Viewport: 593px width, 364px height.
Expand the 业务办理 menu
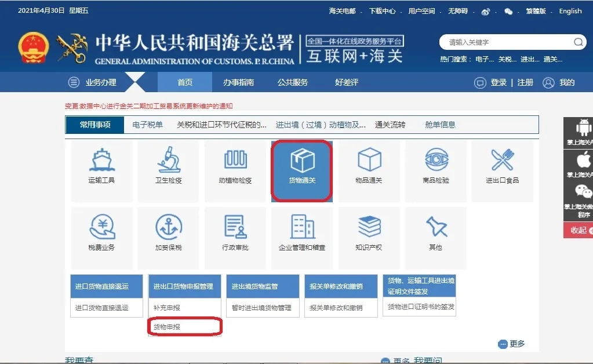point(94,82)
